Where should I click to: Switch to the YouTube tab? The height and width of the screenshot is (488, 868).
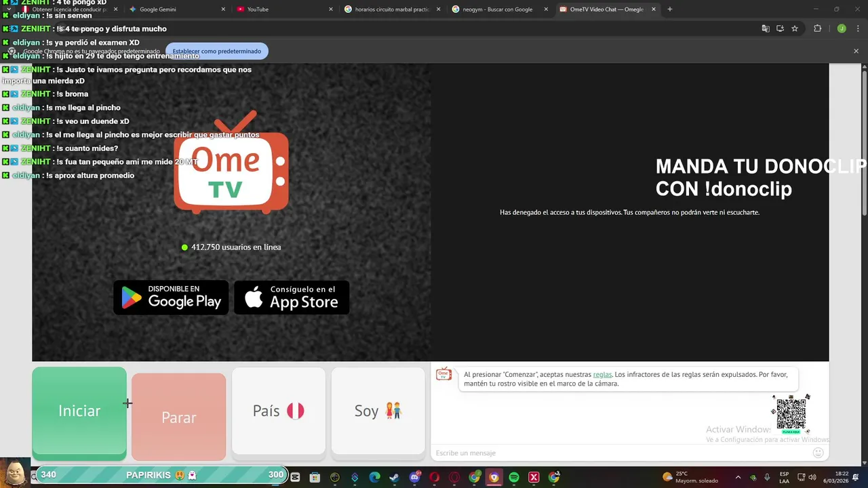[x=285, y=9]
